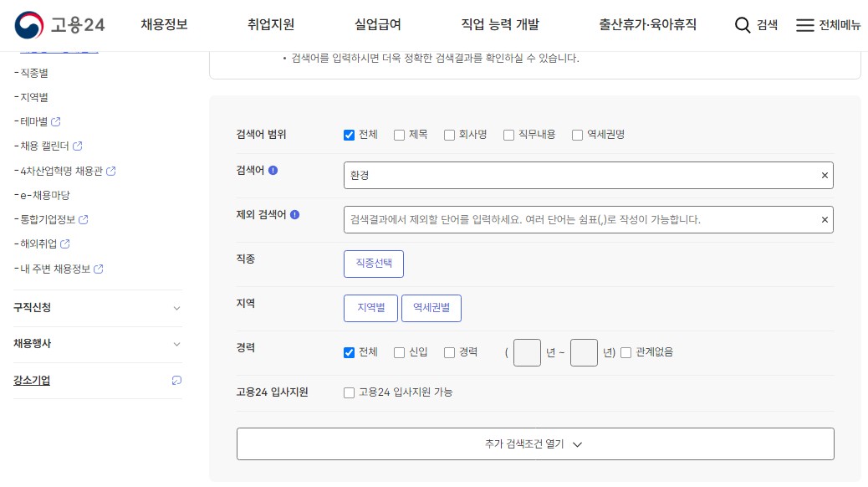
Task: Open the 채용정보 menu
Action: (165, 25)
